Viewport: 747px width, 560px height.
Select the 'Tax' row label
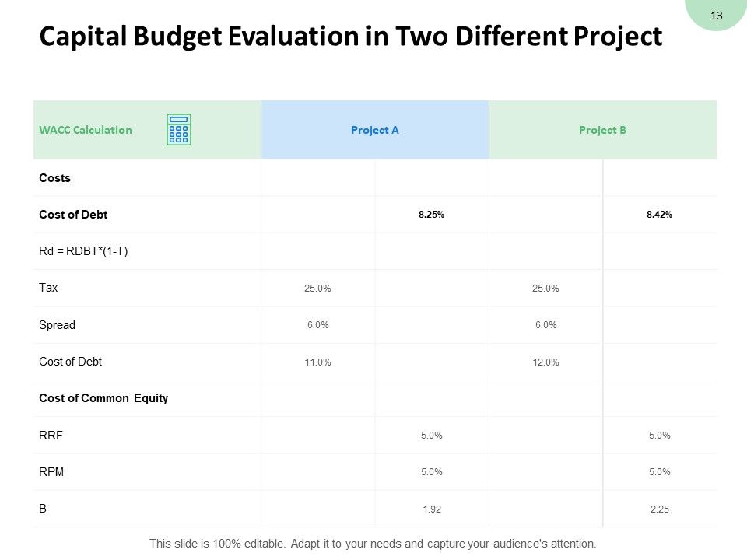click(x=48, y=288)
